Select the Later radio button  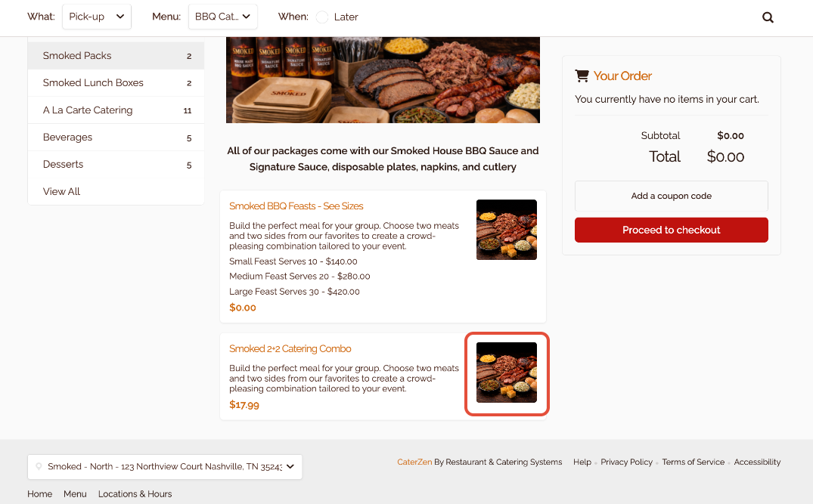(322, 17)
